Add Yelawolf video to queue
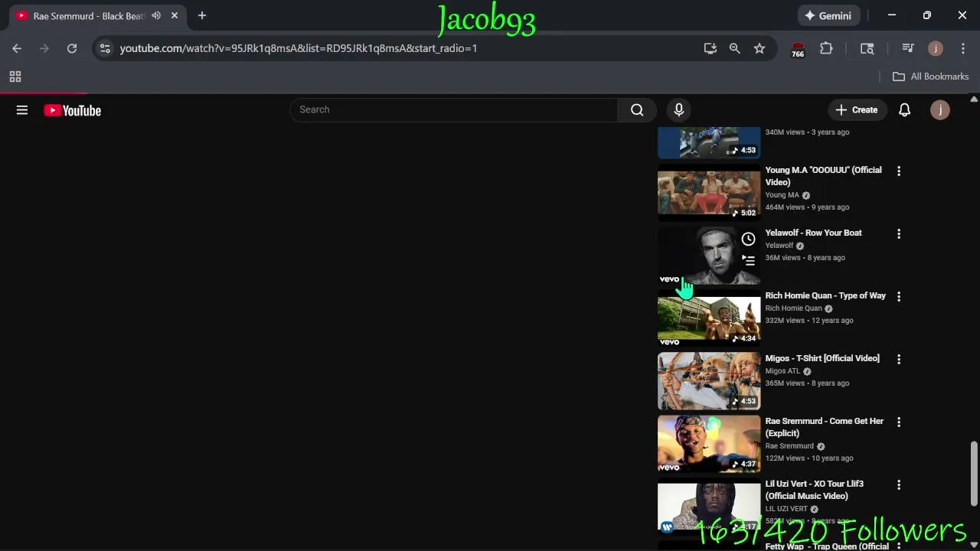980x551 pixels. point(748,261)
